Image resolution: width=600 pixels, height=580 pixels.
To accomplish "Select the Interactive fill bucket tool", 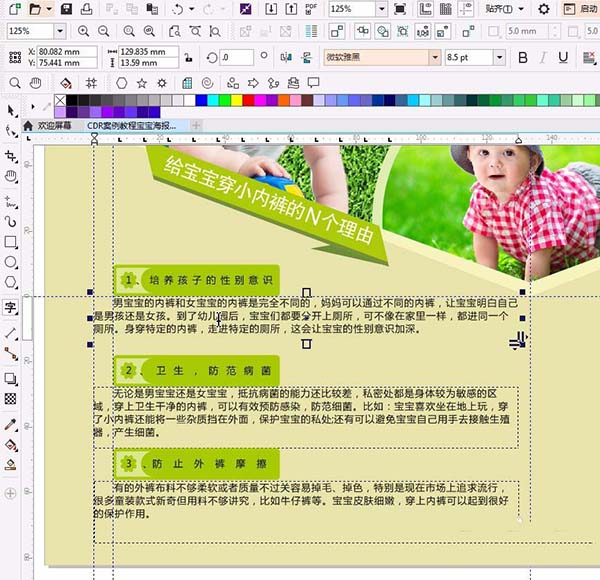I will coord(11,445).
